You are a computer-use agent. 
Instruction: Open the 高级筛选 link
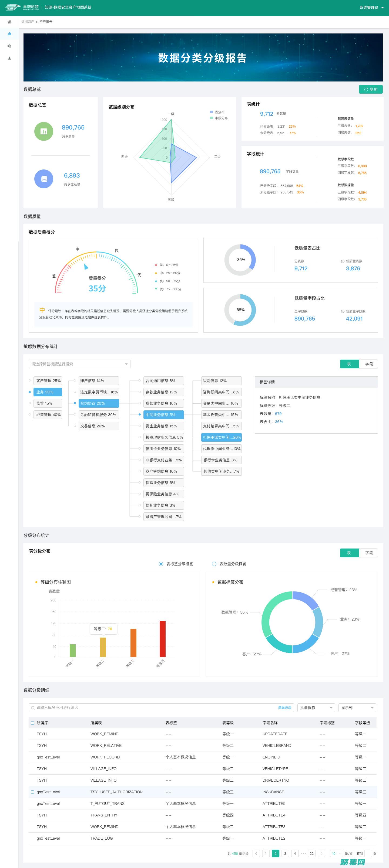pyautogui.click(x=284, y=707)
